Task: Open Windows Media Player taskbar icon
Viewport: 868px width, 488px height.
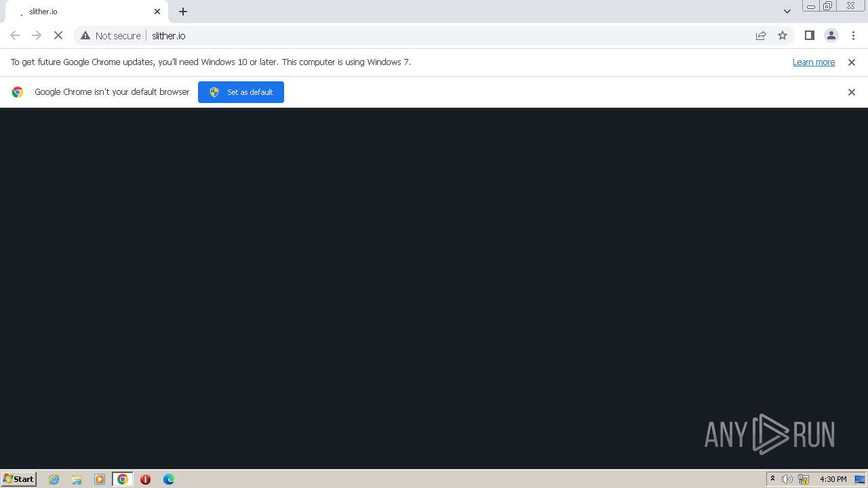Action: tap(100, 479)
